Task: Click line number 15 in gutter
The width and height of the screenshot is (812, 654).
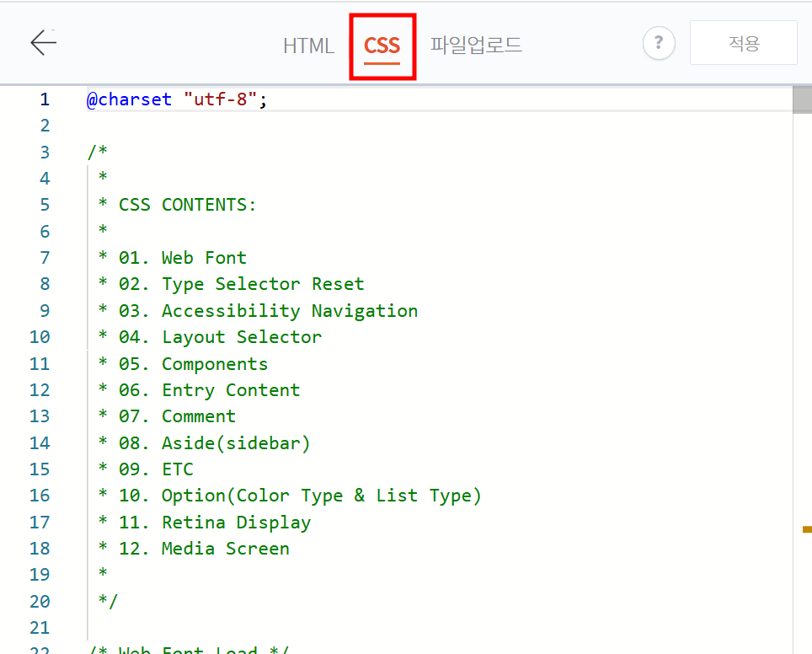Action: pyautogui.click(x=40, y=469)
